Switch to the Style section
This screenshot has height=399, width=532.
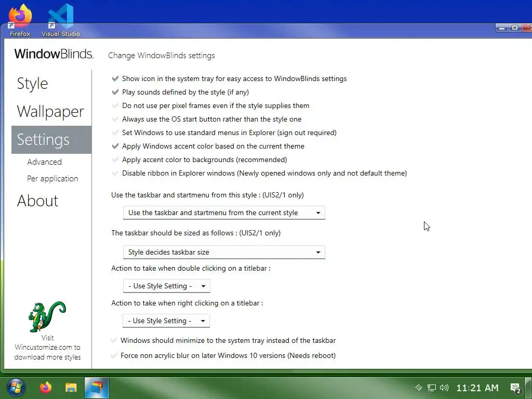coord(33,84)
